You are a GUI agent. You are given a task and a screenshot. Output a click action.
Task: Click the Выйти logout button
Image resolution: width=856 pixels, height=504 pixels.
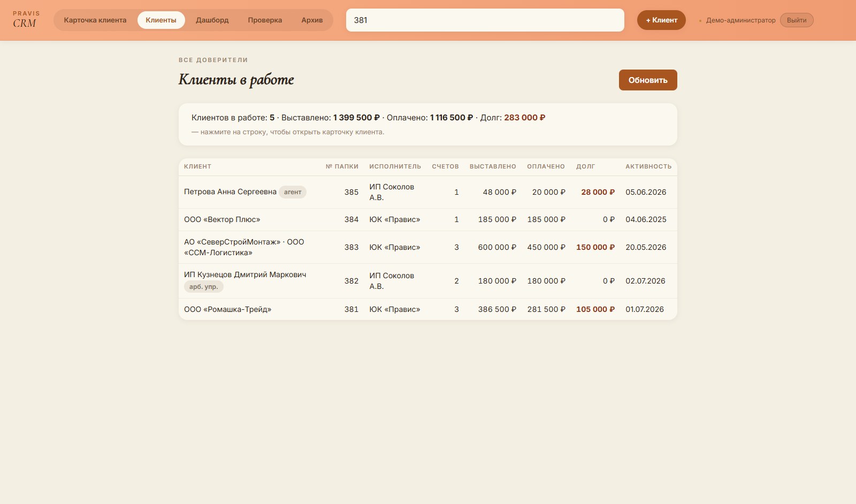point(797,20)
